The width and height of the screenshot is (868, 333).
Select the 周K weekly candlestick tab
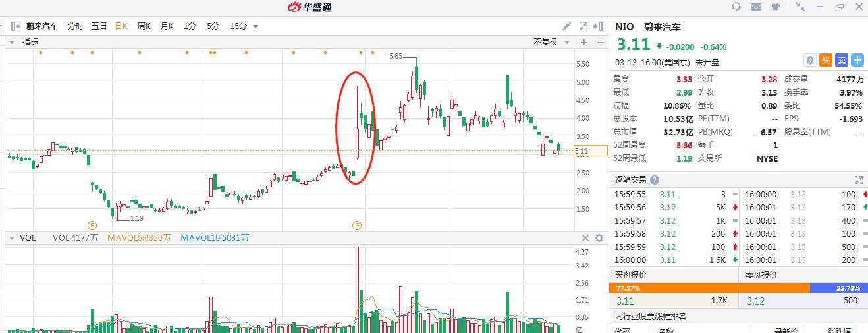[x=144, y=26]
